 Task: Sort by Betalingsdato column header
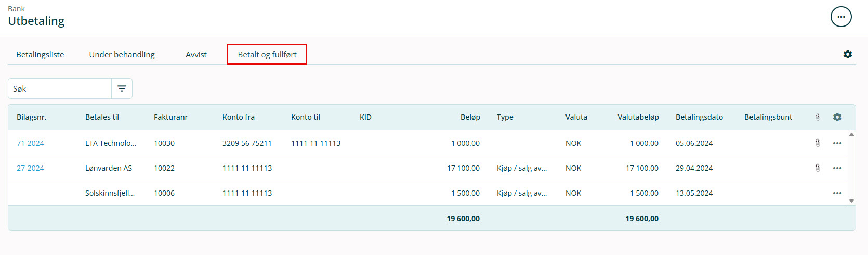pos(699,117)
